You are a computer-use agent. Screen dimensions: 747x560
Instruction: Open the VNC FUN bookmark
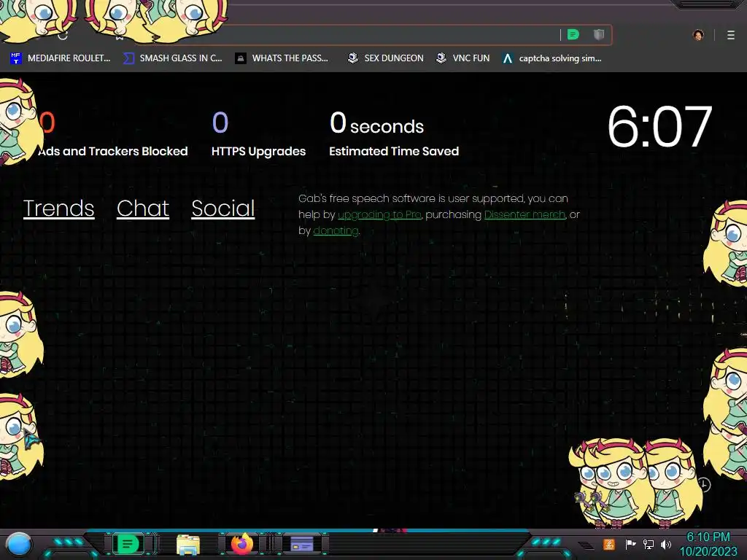point(462,58)
